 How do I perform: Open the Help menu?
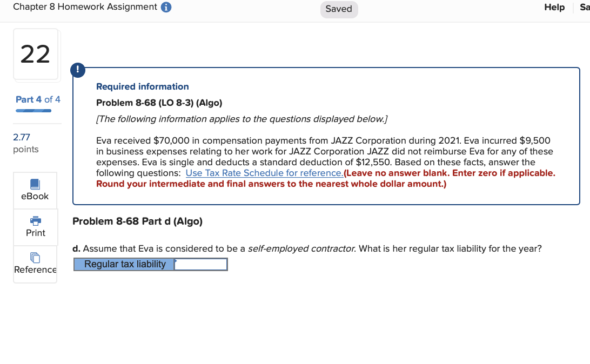(x=554, y=7)
